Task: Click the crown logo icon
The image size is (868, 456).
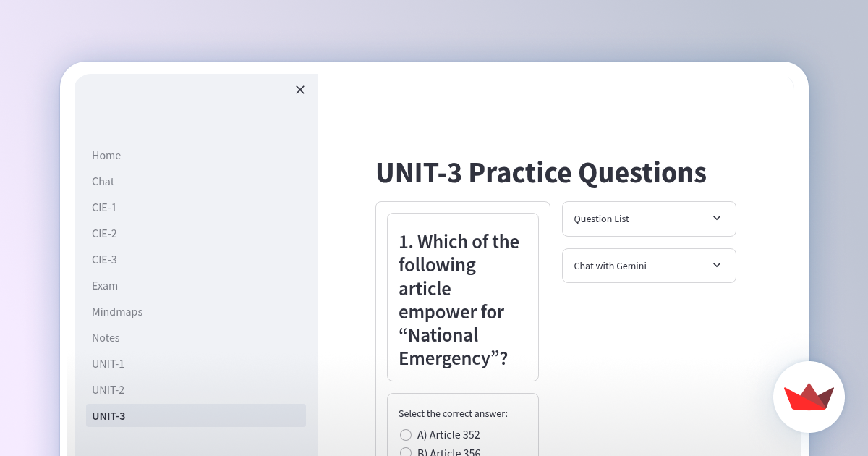Action: click(x=809, y=397)
